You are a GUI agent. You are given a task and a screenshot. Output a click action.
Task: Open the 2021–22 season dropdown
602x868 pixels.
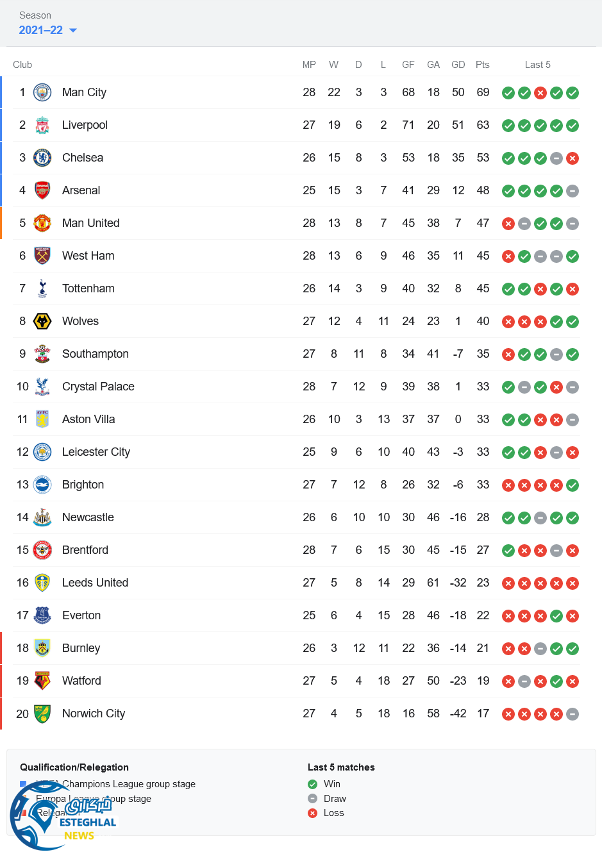click(x=48, y=30)
